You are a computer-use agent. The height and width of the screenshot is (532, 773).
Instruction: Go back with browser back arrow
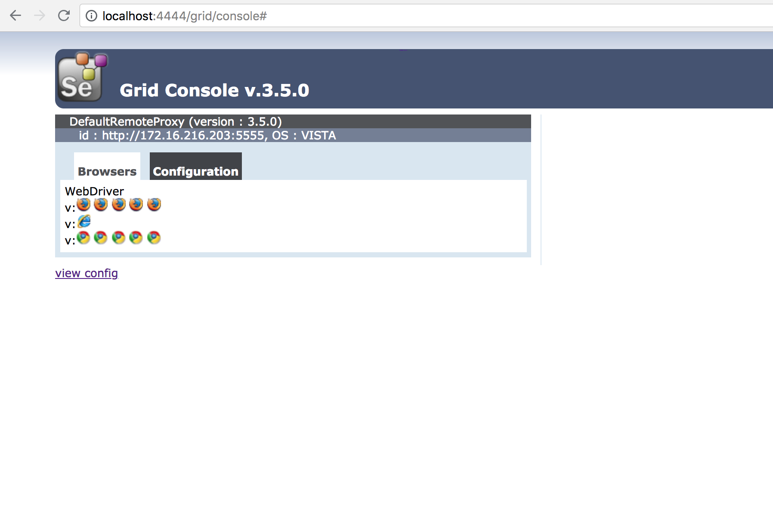[x=15, y=16]
